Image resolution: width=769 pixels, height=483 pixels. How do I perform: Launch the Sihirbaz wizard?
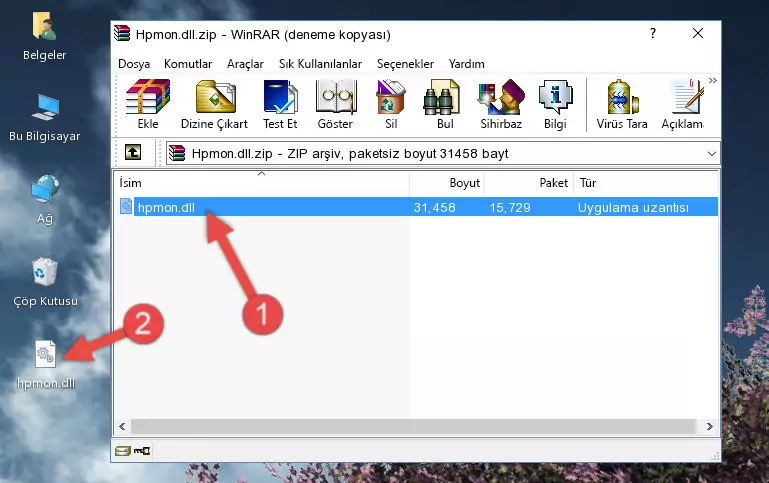[x=501, y=104]
